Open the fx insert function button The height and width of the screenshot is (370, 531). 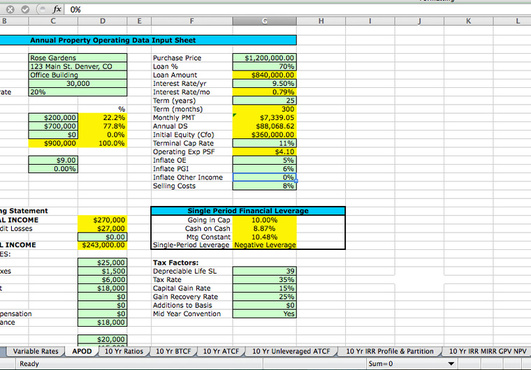[57, 9]
